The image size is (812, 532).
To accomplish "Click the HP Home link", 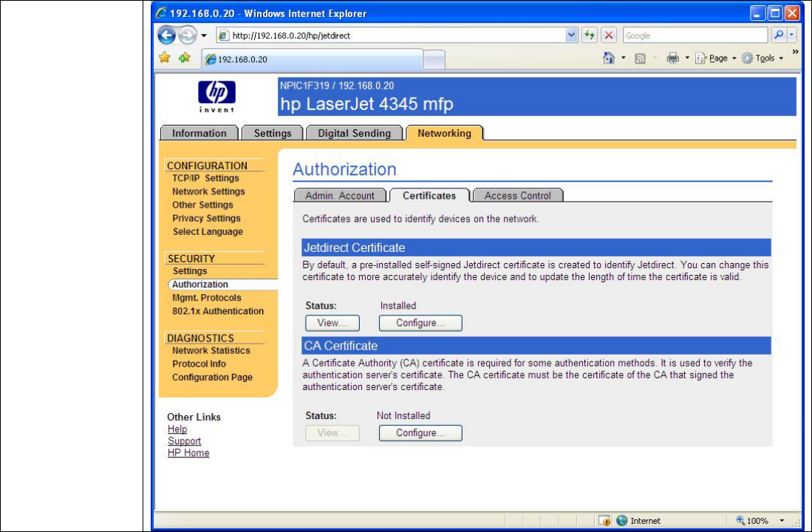I will (x=188, y=453).
